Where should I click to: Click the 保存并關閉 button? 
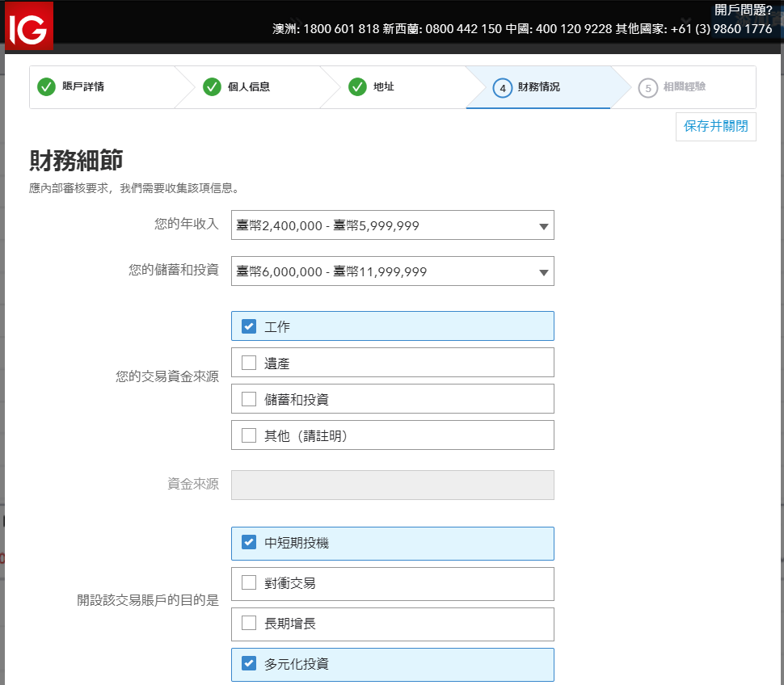[x=715, y=127]
